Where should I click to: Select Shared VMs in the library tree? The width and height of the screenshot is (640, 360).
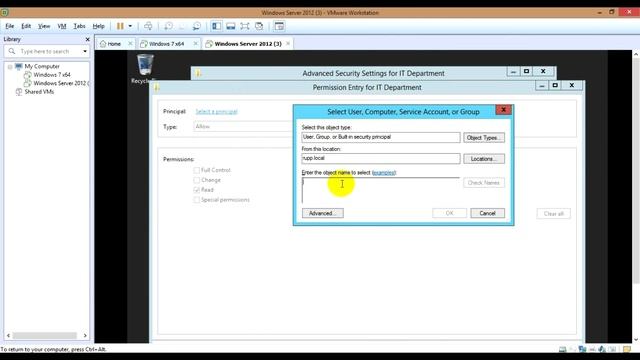pos(39,92)
